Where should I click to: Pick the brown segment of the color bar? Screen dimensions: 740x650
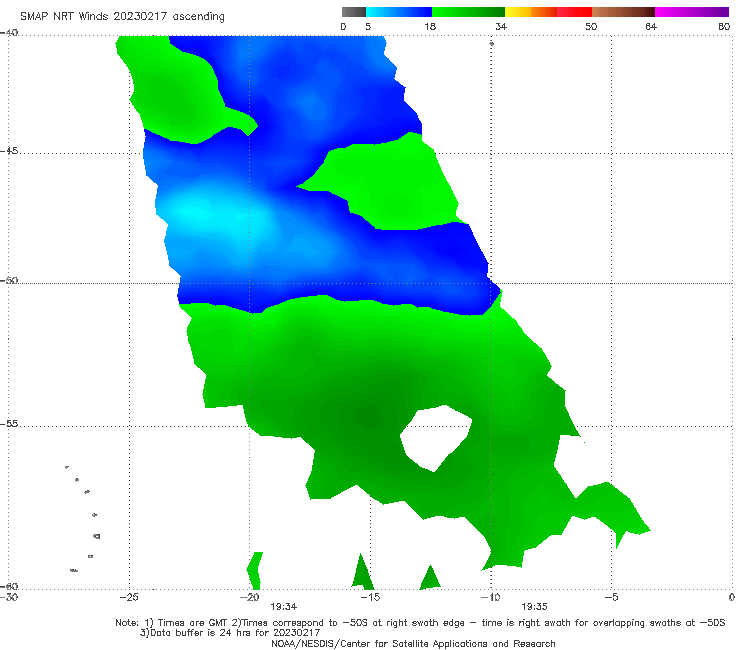(x=623, y=12)
